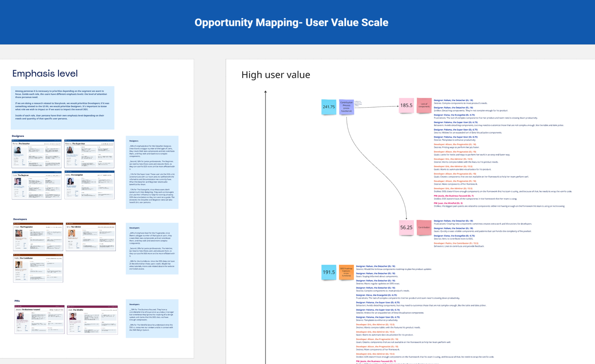595x364 pixels.
Task: Select the Opportunity Mapping header title
Action: pos(291,23)
